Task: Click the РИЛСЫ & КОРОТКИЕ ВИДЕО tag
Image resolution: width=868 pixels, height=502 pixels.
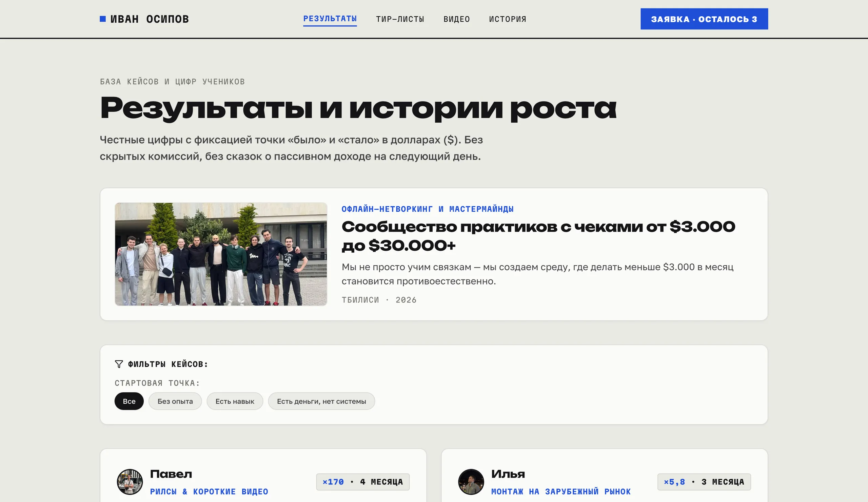Action: (209, 492)
